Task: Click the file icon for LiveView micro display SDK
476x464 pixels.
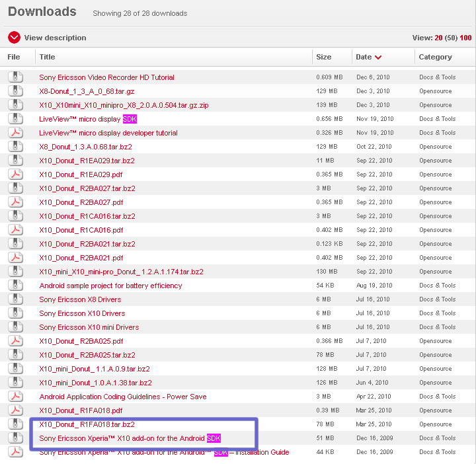Action: 15,119
